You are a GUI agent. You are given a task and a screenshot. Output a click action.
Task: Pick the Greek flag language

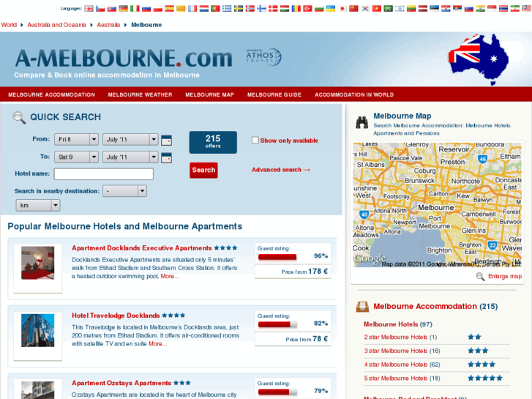click(x=227, y=9)
